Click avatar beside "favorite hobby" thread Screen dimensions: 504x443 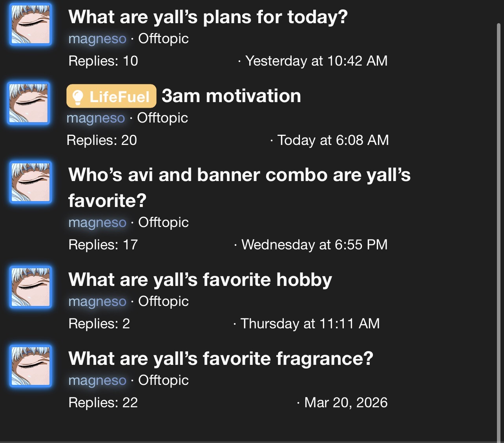point(31,287)
